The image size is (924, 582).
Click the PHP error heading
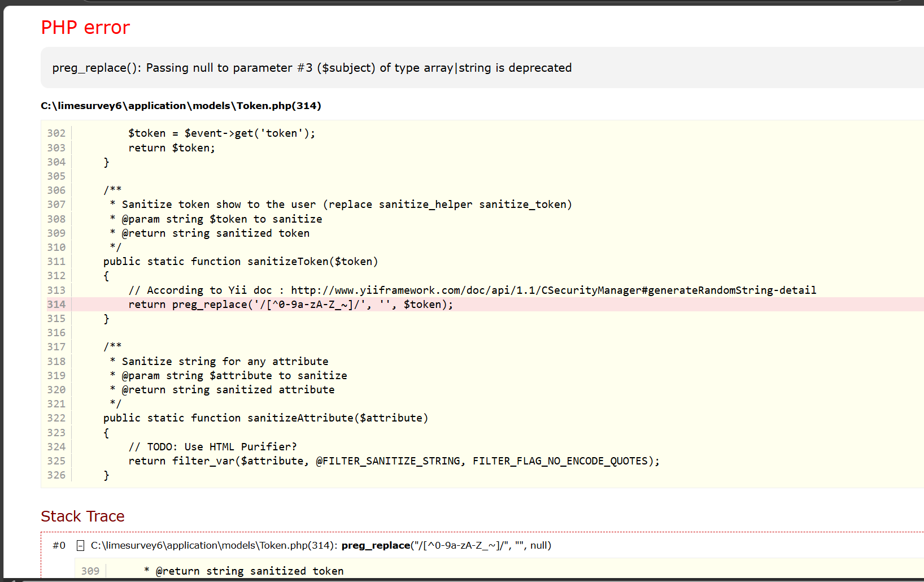point(85,27)
